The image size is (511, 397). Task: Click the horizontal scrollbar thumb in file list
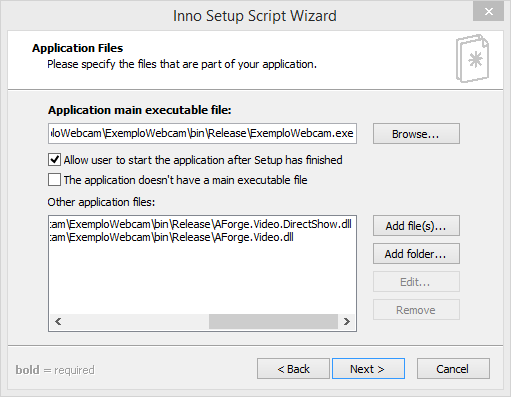tap(273, 321)
